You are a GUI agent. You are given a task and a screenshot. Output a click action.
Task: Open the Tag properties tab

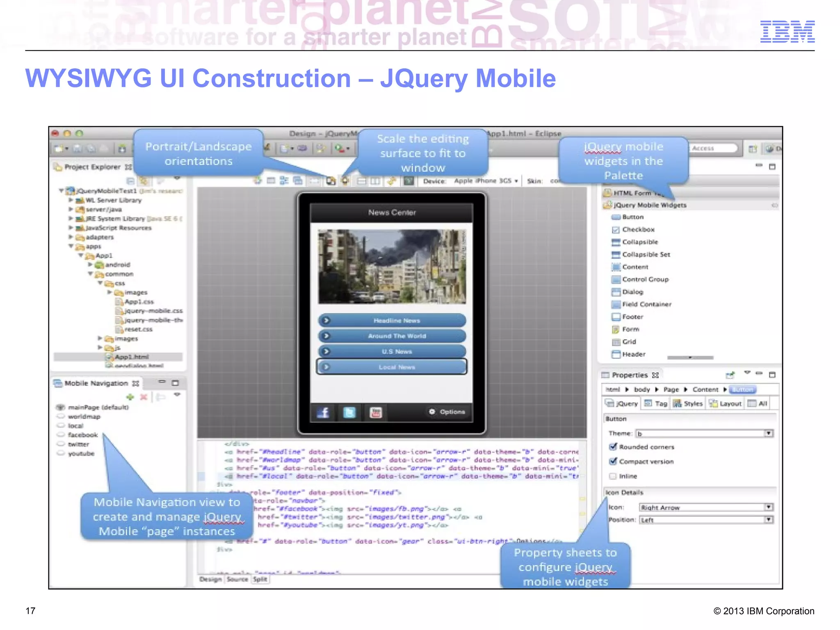[655, 404]
